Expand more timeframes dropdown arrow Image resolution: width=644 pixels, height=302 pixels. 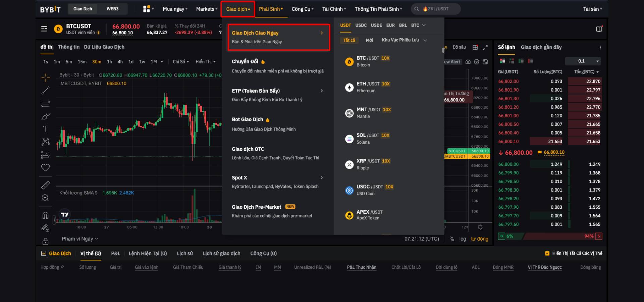click(162, 62)
